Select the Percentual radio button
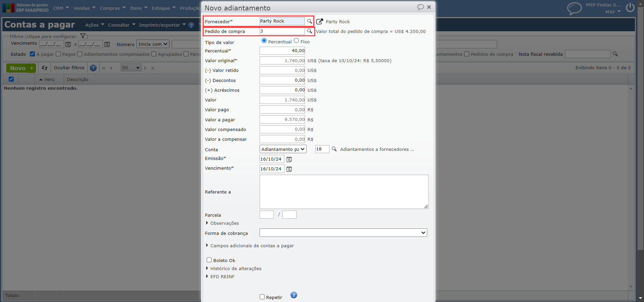This screenshot has height=302, width=644. point(264,41)
